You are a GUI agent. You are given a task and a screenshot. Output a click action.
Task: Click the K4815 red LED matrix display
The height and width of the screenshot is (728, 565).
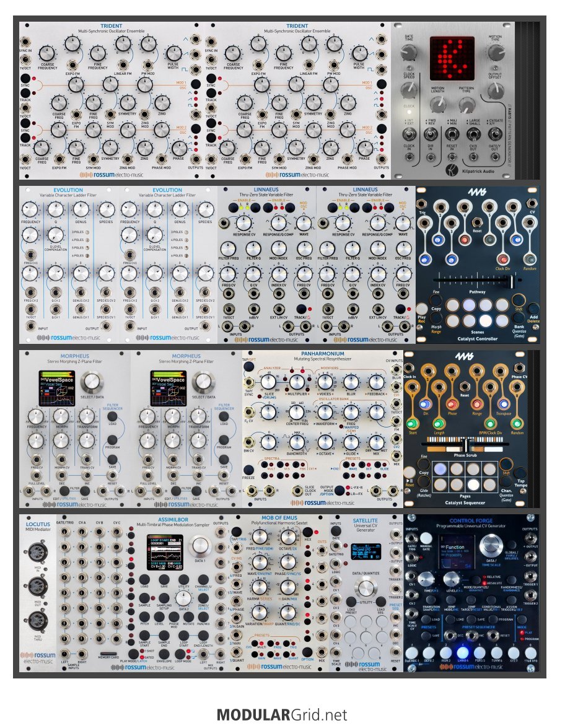coord(452,58)
